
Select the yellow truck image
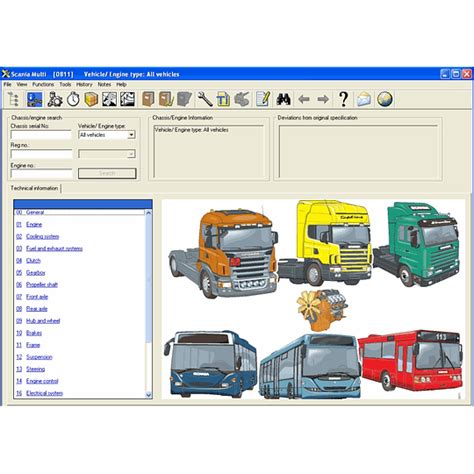325,243
